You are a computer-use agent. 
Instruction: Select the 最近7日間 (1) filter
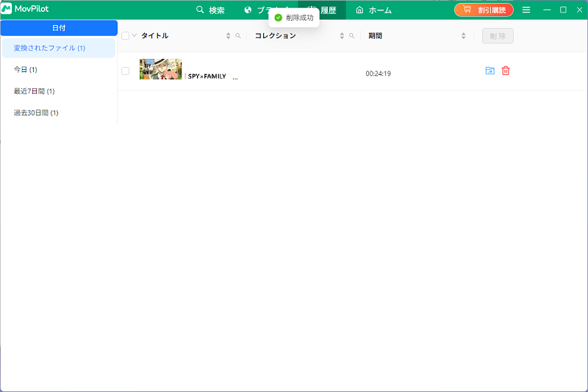pos(59,91)
